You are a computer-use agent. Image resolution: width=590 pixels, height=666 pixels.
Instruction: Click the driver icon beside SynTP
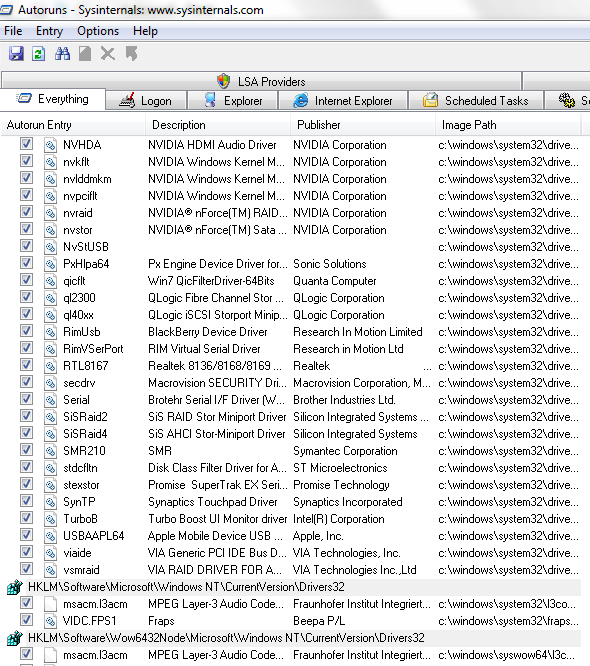tap(51, 502)
